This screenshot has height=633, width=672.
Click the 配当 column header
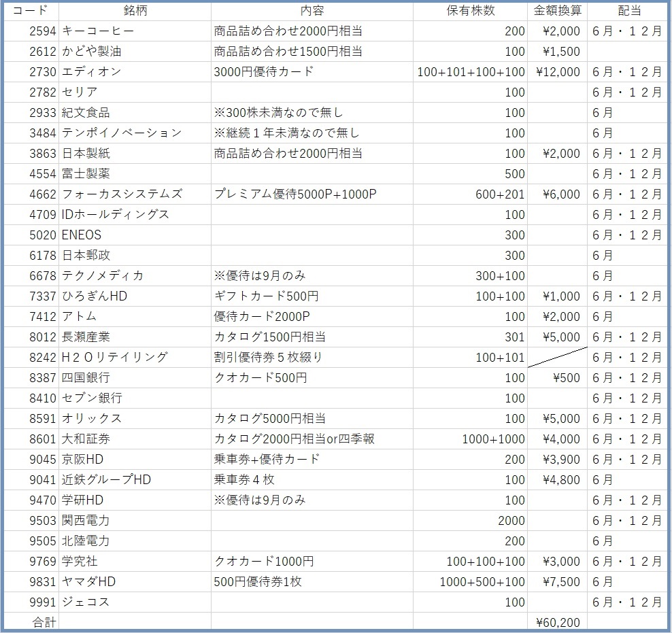pyautogui.click(x=628, y=10)
